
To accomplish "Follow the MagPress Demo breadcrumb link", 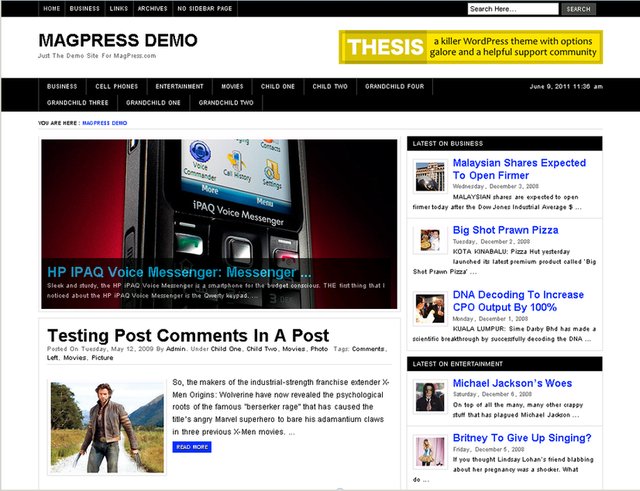I will tap(105, 123).
